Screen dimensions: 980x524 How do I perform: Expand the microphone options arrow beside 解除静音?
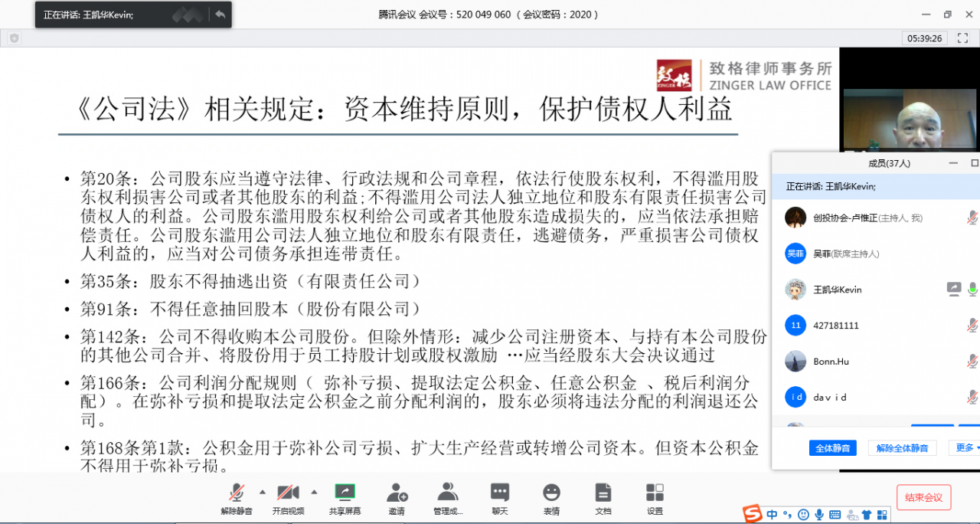(x=262, y=491)
